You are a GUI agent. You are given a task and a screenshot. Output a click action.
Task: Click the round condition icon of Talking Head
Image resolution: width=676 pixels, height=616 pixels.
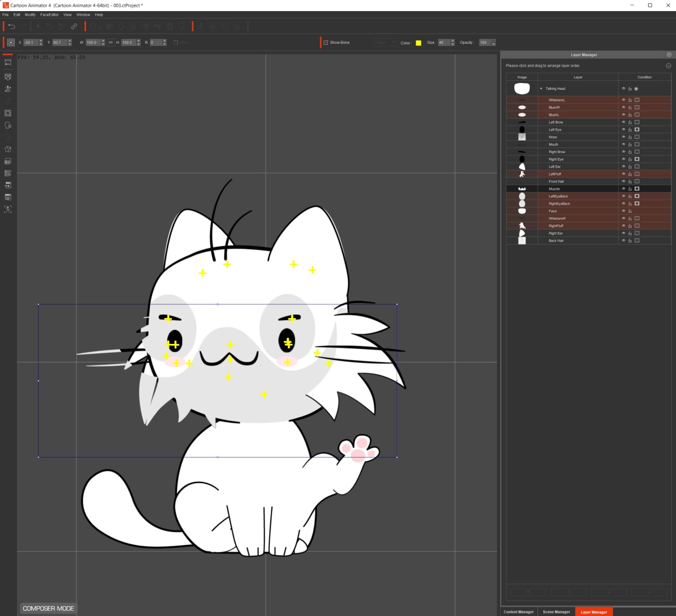pyautogui.click(x=636, y=89)
